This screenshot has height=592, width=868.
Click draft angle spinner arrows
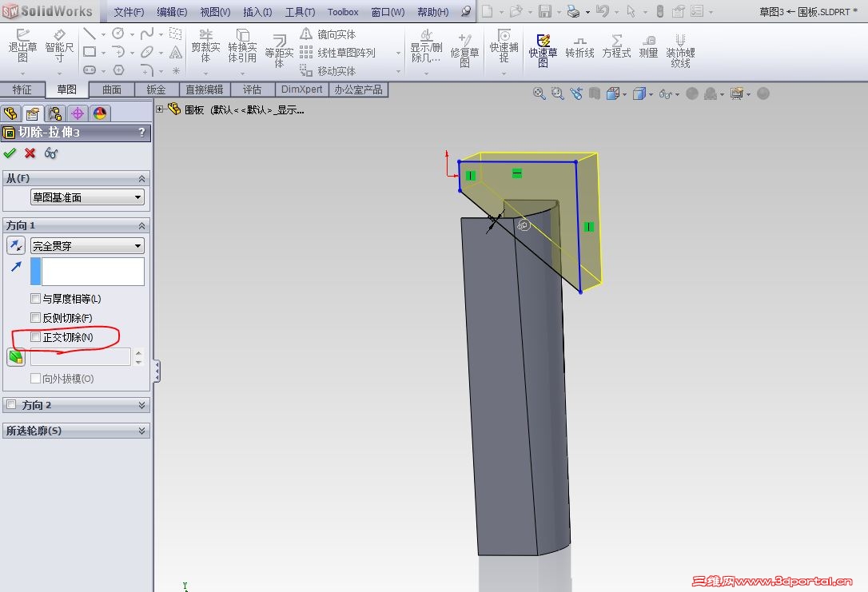click(x=138, y=357)
